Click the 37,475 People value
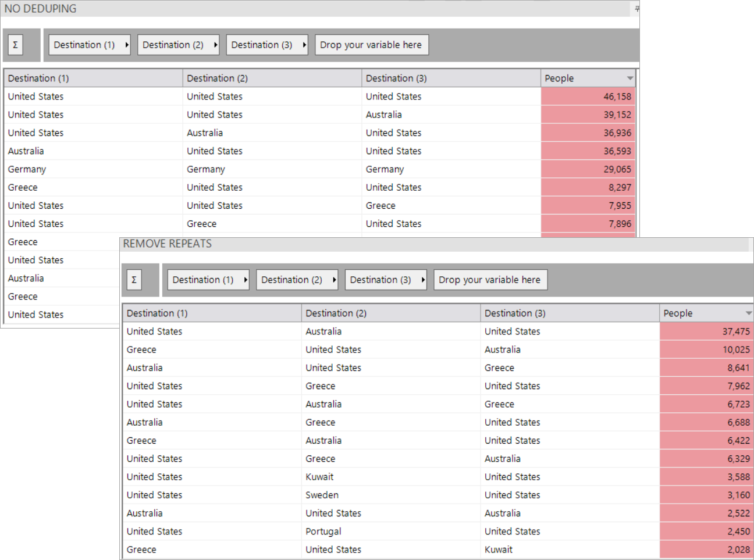Image resolution: width=754 pixels, height=560 pixels. [736, 331]
